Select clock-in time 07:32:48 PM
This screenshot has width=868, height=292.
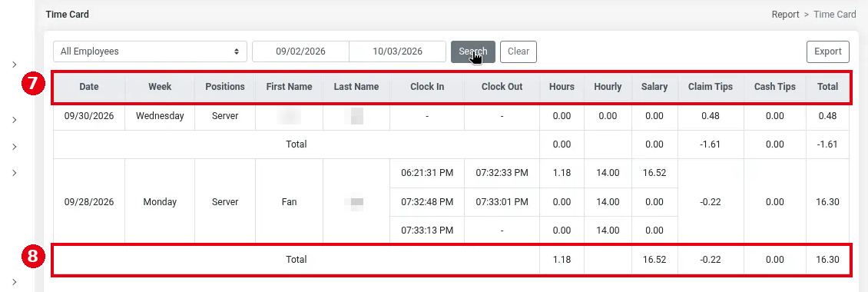427,201
